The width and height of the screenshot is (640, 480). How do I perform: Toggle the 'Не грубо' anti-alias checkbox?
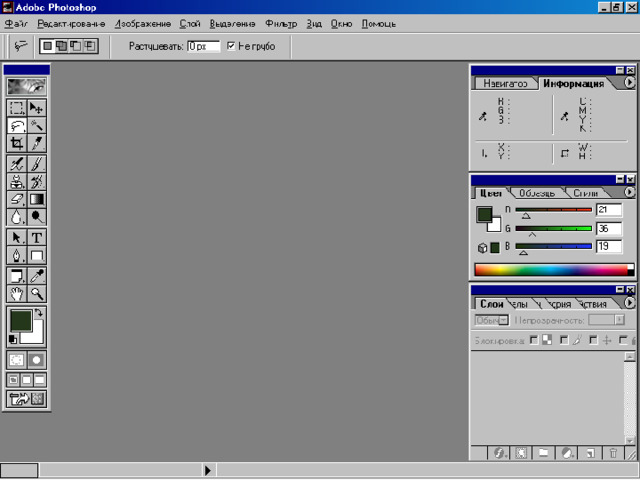[x=231, y=46]
